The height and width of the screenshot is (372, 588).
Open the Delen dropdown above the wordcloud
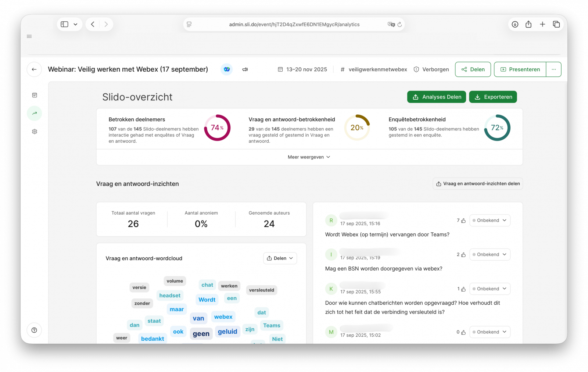(x=280, y=258)
